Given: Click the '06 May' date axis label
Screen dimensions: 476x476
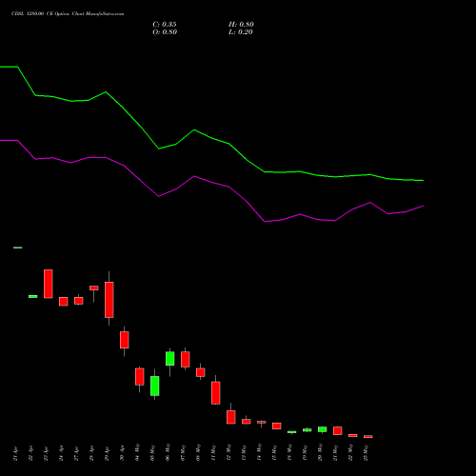Looking at the screenshot, I should [169, 453].
